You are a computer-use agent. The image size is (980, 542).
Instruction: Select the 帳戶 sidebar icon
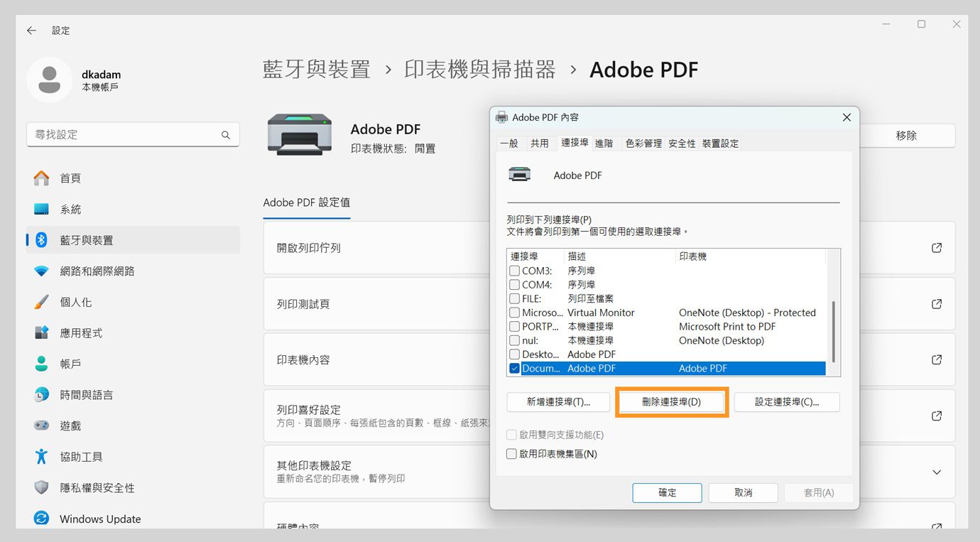tap(40, 364)
